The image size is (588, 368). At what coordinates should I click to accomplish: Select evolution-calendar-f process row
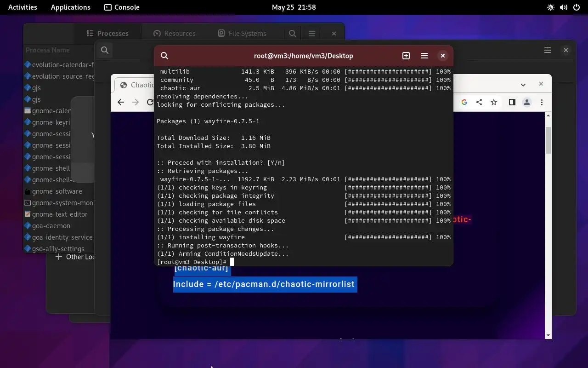59,65
